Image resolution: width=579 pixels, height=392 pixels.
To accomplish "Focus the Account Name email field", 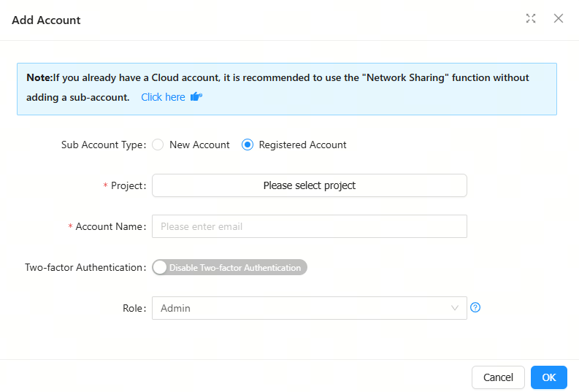I will (x=309, y=226).
